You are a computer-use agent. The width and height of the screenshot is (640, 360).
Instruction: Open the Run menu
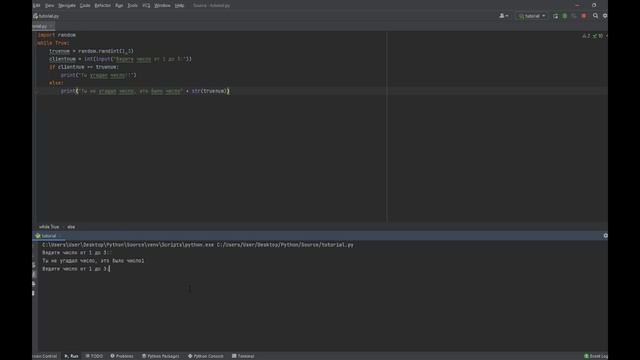click(119, 5)
